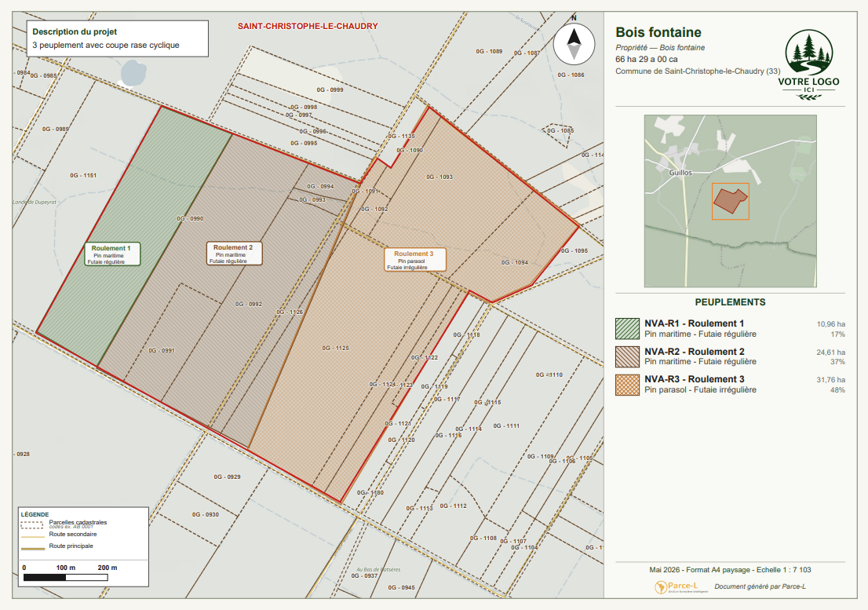Click the Guillos place name on mini-map
Screen dimensions: 868x610
[x=680, y=173]
